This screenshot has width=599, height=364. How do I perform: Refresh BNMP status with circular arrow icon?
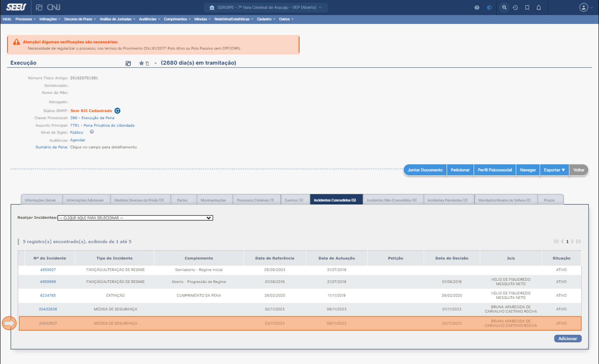click(x=117, y=111)
